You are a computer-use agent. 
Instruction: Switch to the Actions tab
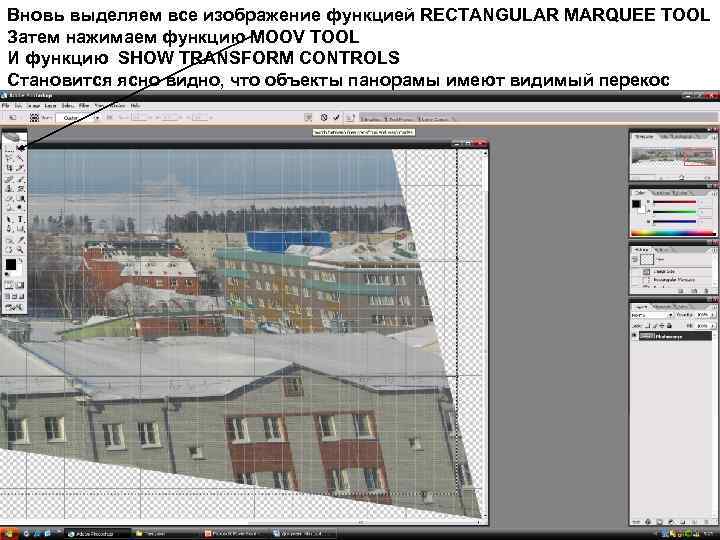pyautogui.click(x=662, y=250)
